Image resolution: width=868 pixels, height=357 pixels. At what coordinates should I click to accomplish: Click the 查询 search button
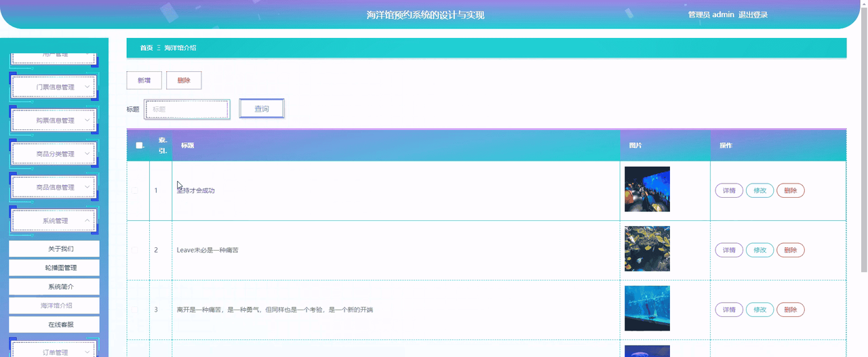[x=262, y=109]
